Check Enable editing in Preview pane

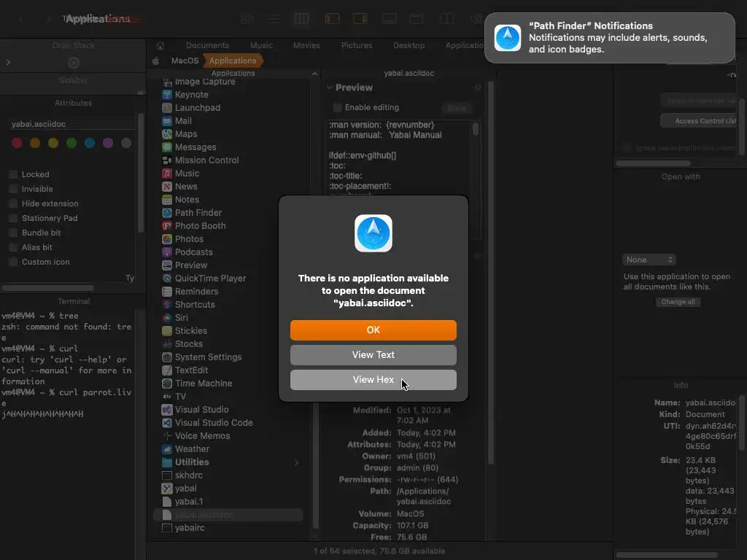[338, 108]
